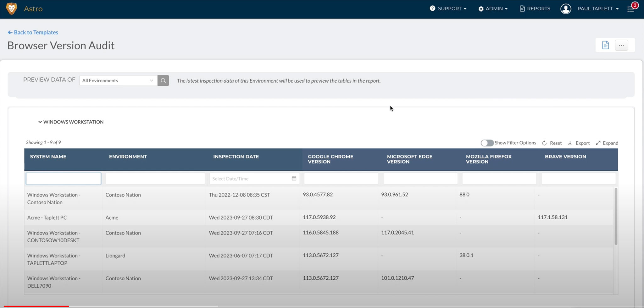Focus the Mozilla Firefox Version filter field
The height and width of the screenshot is (308, 644).
(499, 179)
